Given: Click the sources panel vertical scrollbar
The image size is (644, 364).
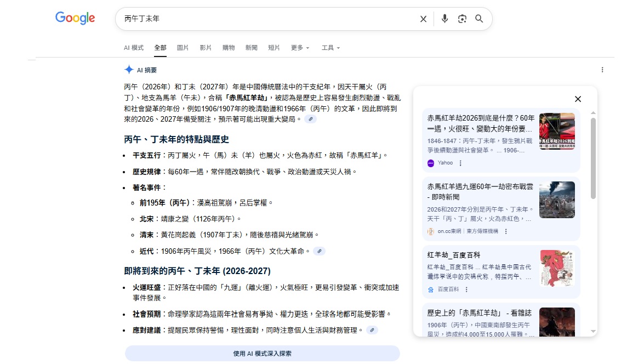Looking at the screenshot, I should pyautogui.click(x=593, y=159).
